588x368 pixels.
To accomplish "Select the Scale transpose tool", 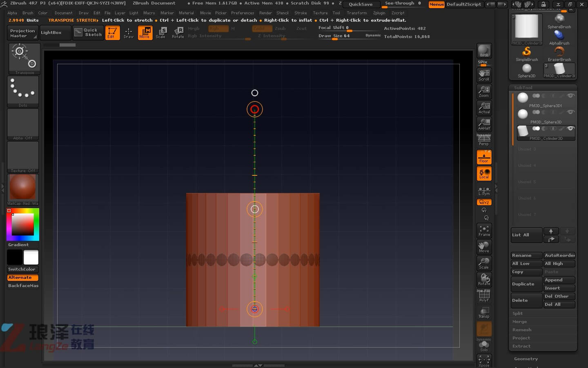I will tap(161, 32).
